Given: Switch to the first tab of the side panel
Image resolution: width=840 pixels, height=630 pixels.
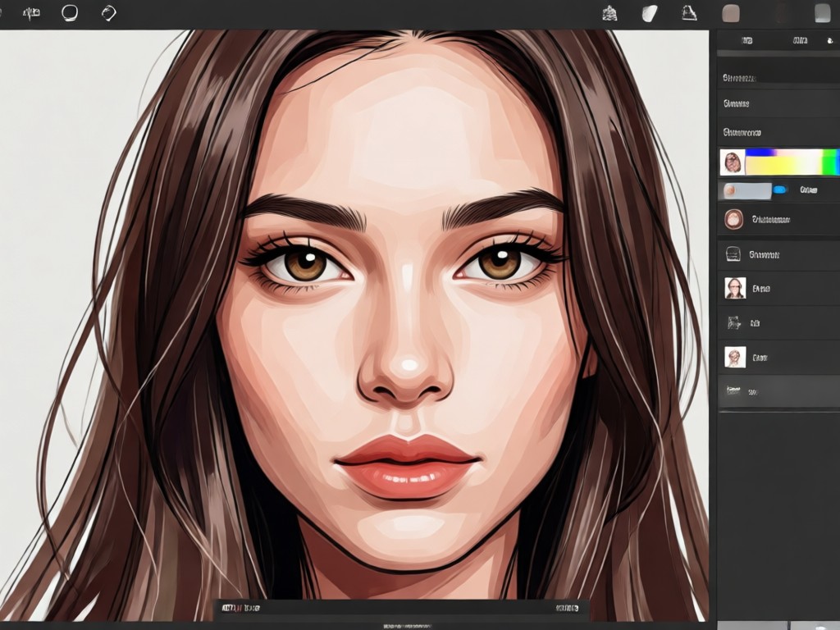Looking at the screenshot, I should [746, 41].
